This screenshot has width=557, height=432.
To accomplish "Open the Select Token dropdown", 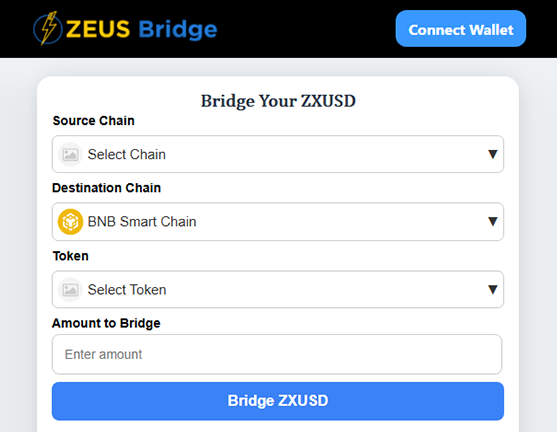I will coord(278,290).
